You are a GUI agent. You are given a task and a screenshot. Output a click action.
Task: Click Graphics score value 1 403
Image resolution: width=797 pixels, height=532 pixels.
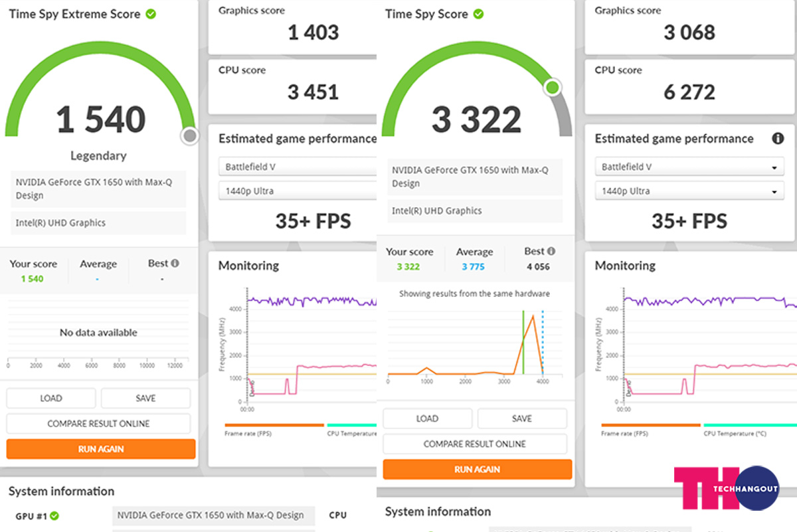click(x=313, y=32)
